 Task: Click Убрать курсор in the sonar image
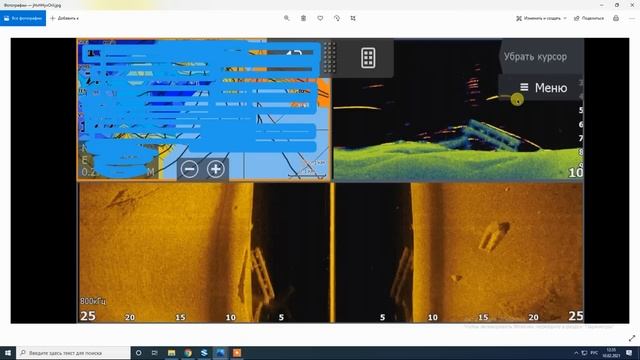[535, 57]
